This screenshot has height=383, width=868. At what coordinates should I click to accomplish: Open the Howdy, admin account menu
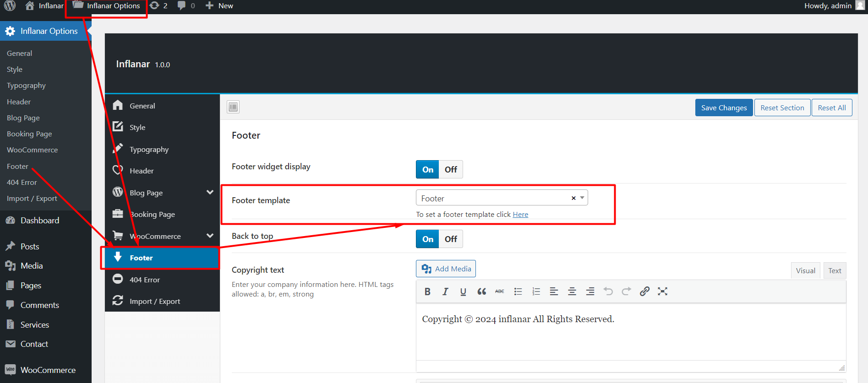coord(834,5)
